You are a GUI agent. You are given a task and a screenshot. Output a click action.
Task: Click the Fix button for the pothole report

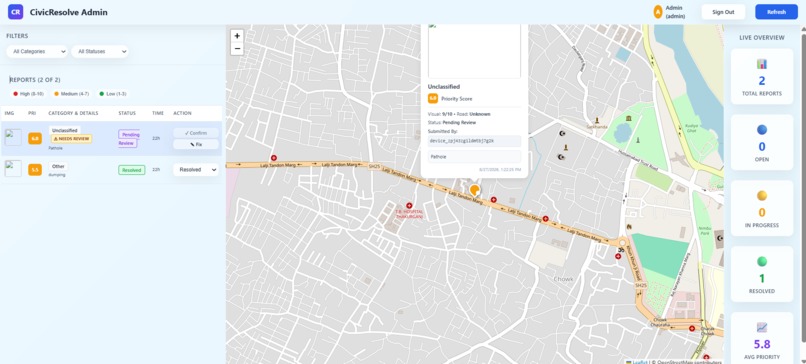point(196,144)
